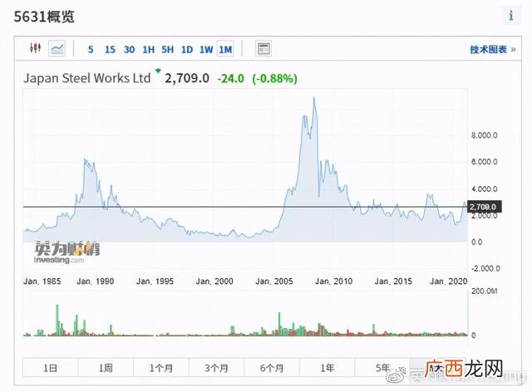Click the Jan. 2000 axis label
Screen dimensions: 532x392
[214, 281]
